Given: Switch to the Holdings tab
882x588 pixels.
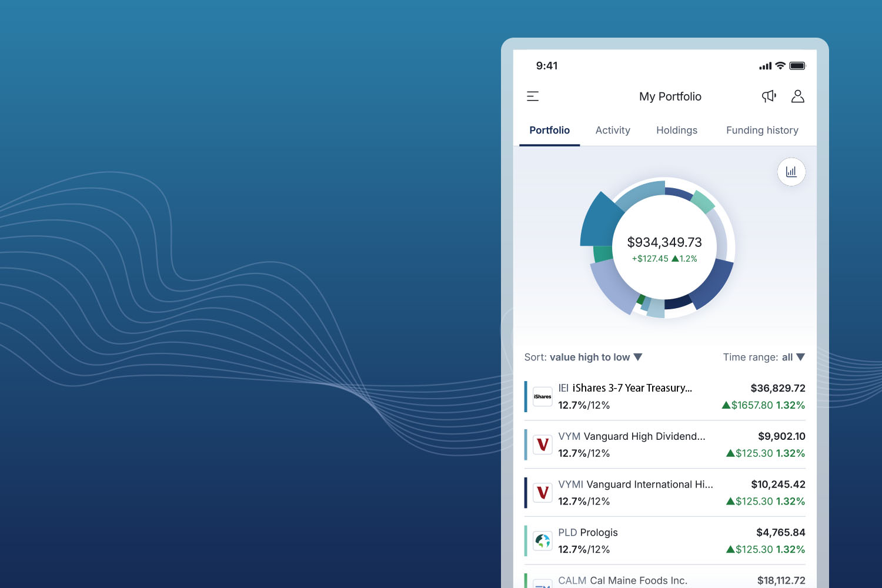Looking at the screenshot, I should tap(676, 131).
